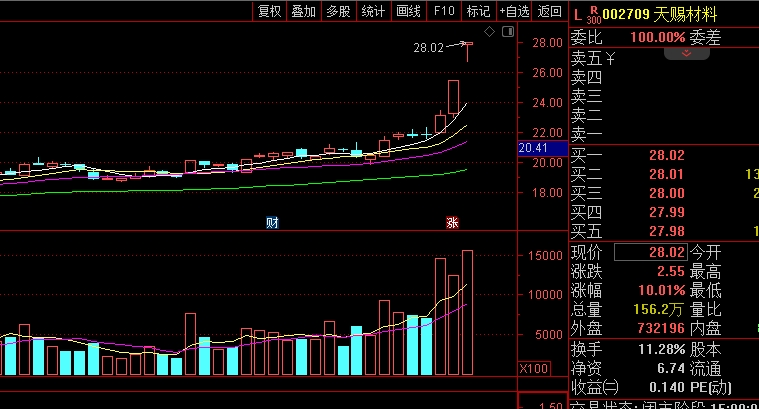Screen dimensions: 759x409
Task: Click the L margin indicator icon
Action: point(577,15)
